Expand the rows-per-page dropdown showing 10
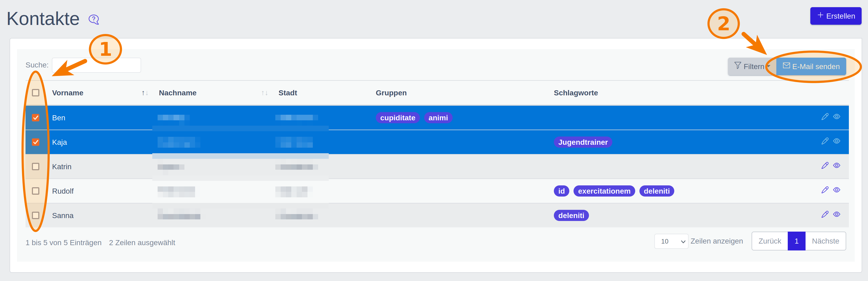Screen dimensions: 868x281 pyautogui.click(x=671, y=241)
